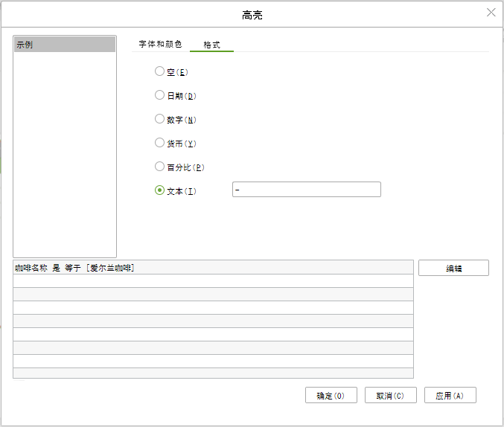The image size is (504, 427).
Task: Click the last empty row of the condition table
Action: pyautogui.click(x=213, y=373)
